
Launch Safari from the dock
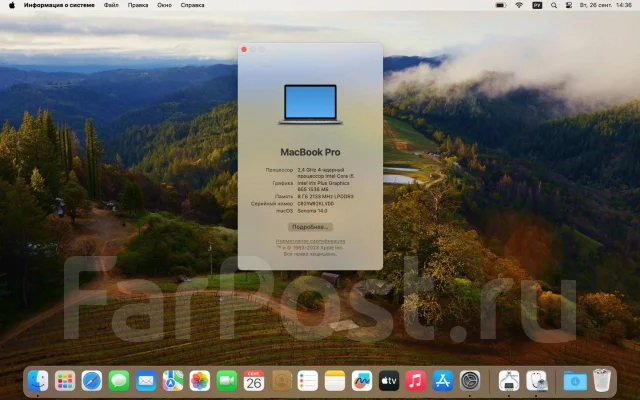pyautogui.click(x=92, y=381)
